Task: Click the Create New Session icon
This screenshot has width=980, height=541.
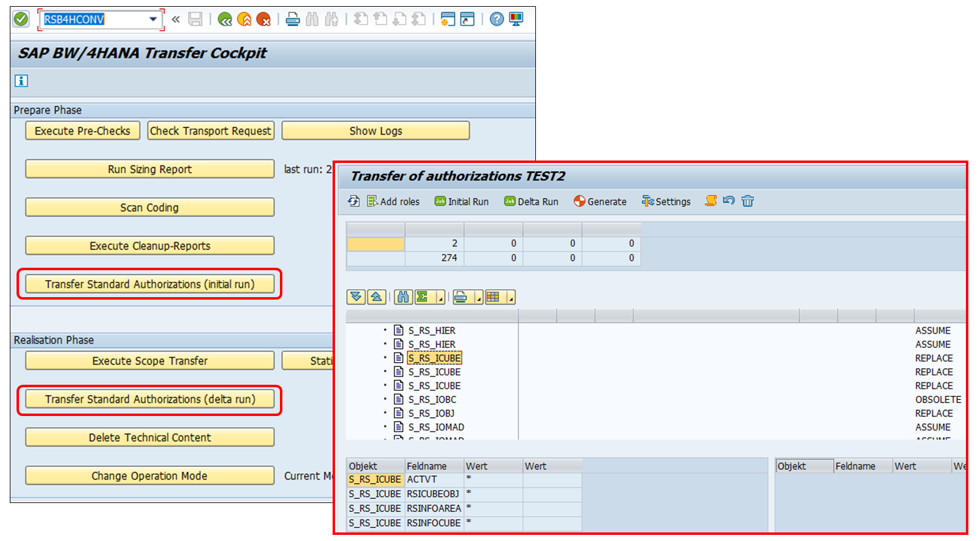Action: (x=448, y=19)
